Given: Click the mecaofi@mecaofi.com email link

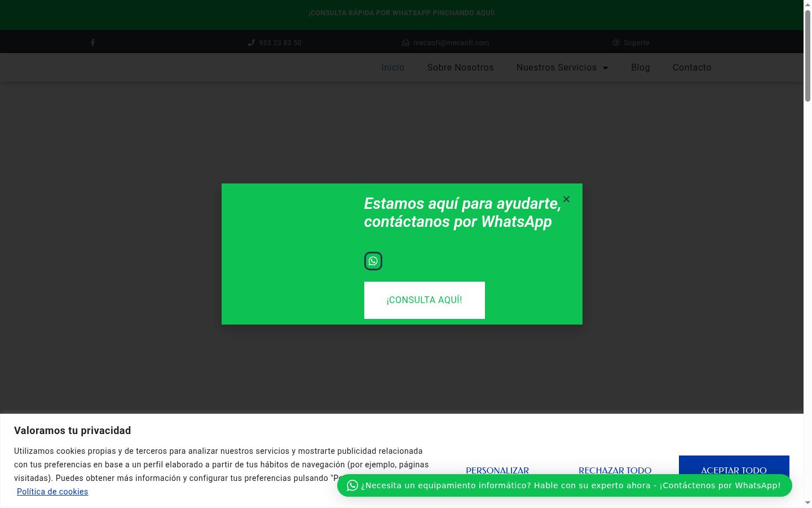Looking at the screenshot, I should [451, 43].
